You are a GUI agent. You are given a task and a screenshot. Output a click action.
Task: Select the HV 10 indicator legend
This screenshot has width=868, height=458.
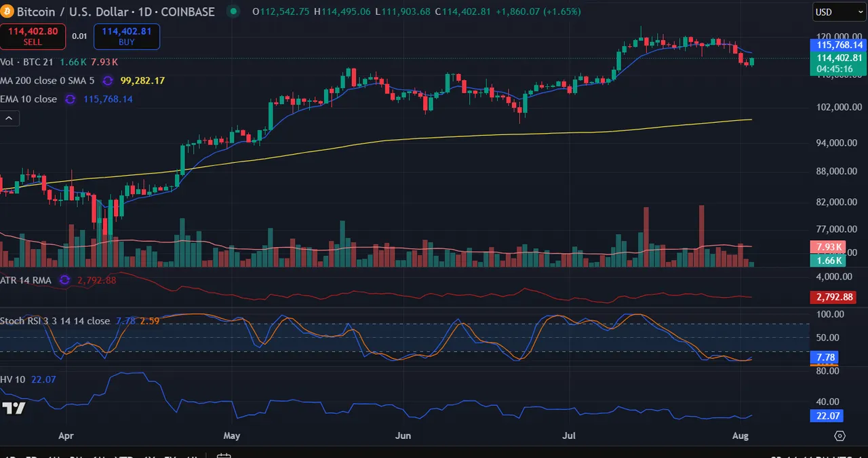click(x=13, y=379)
